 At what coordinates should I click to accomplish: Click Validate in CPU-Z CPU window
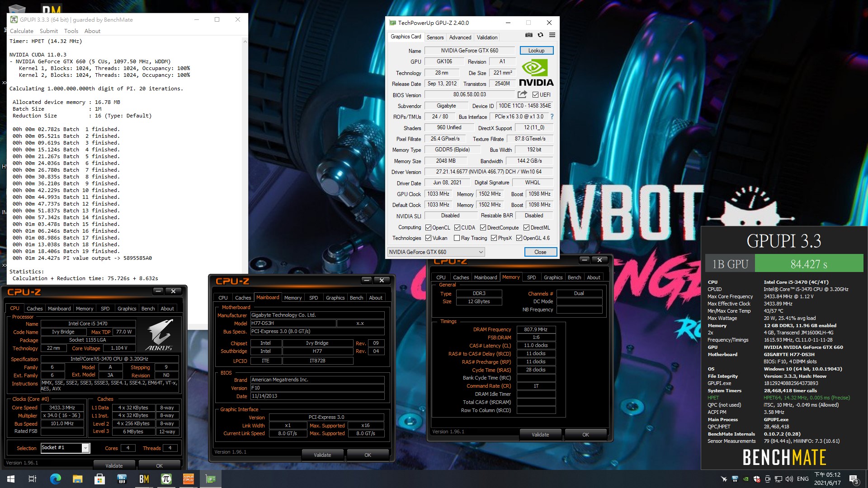[x=114, y=465]
